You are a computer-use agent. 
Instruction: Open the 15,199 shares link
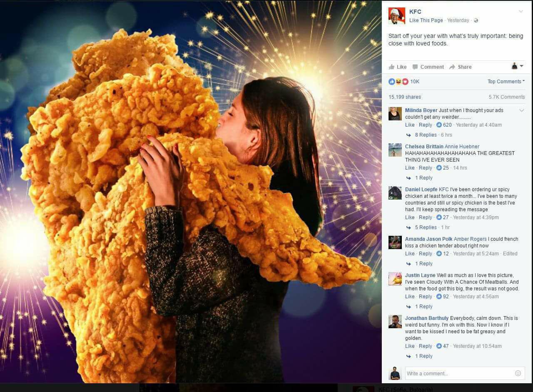coord(405,97)
